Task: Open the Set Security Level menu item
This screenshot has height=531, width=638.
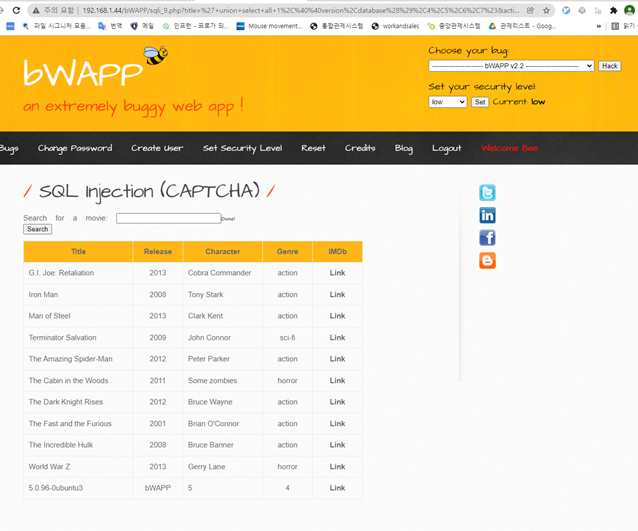Action: (243, 149)
